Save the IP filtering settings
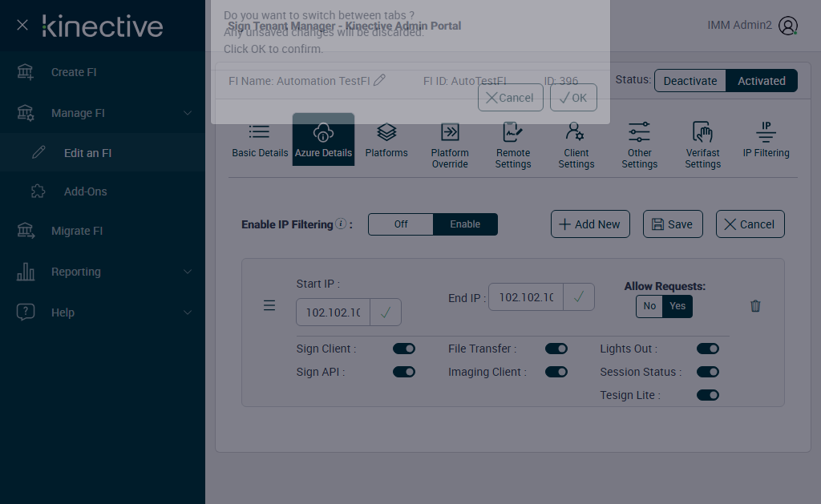The height and width of the screenshot is (504, 821). point(673,224)
